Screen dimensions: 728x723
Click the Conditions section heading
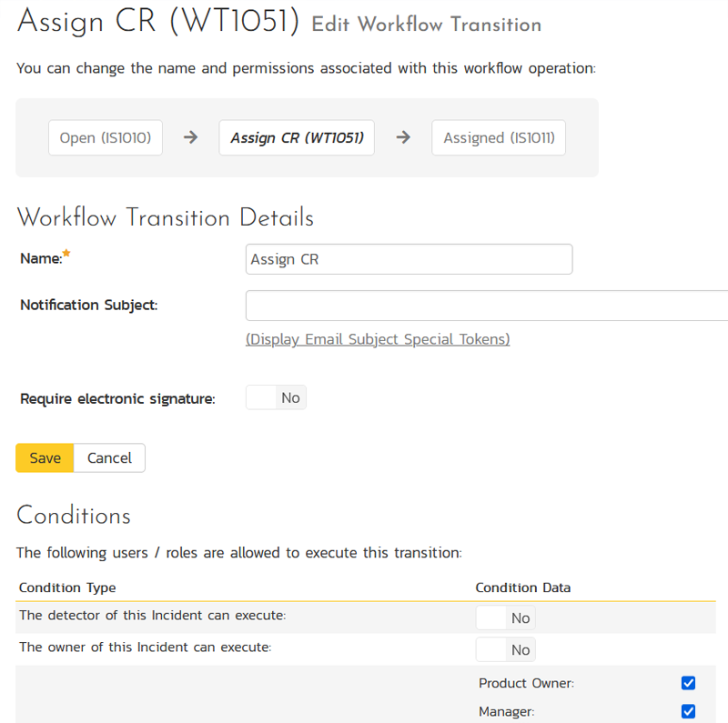pos(74,516)
